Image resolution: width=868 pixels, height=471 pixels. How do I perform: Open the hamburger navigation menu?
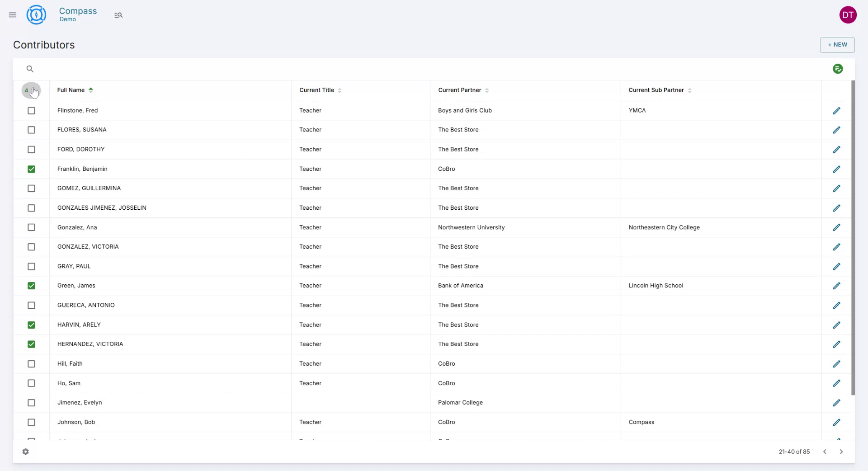[x=12, y=14]
